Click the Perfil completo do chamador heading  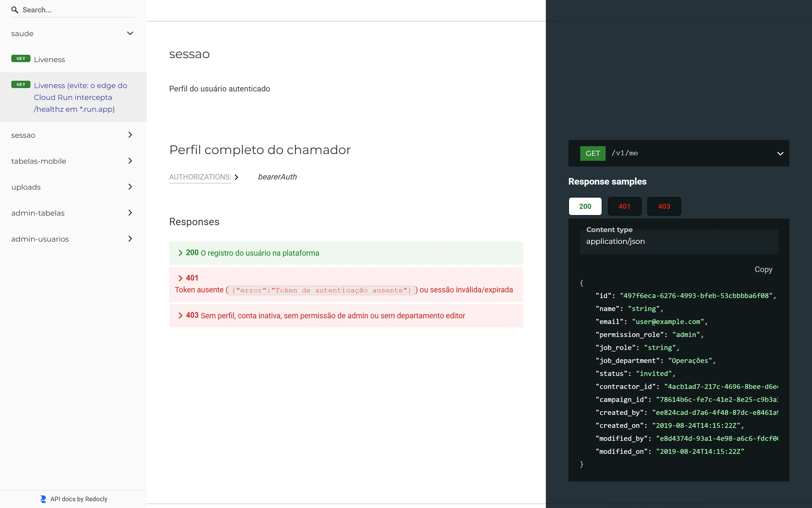tap(260, 150)
